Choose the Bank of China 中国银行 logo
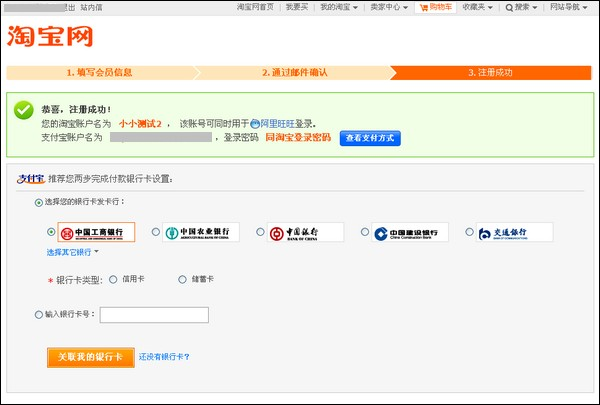The height and width of the screenshot is (405, 600). coord(305,232)
